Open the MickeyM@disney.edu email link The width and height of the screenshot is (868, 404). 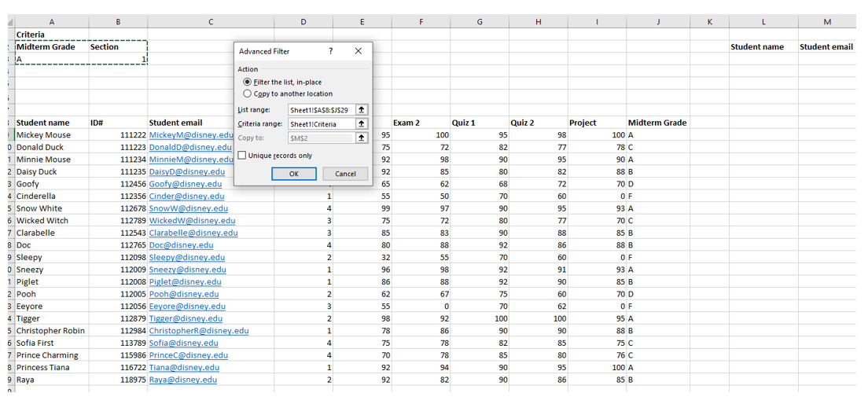pos(191,135)
